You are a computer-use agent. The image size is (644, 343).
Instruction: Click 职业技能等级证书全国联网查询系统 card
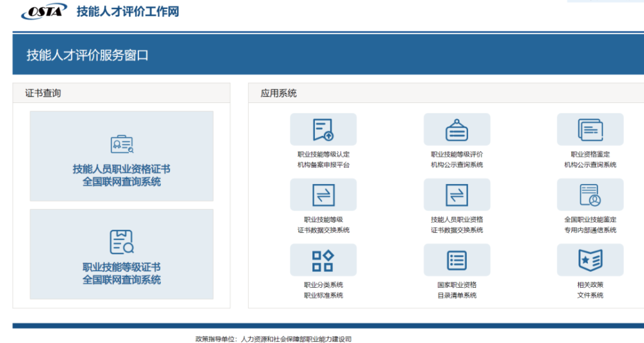(122, 254)
